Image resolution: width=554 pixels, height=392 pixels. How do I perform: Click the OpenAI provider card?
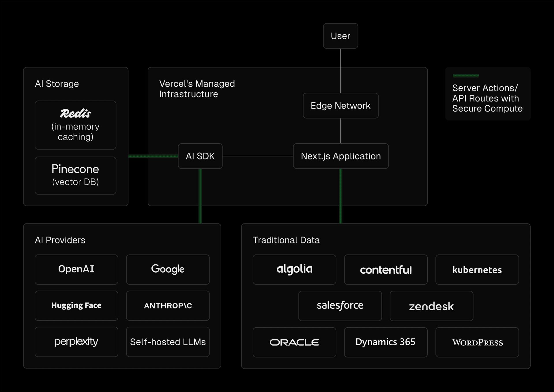pos(76,269)
